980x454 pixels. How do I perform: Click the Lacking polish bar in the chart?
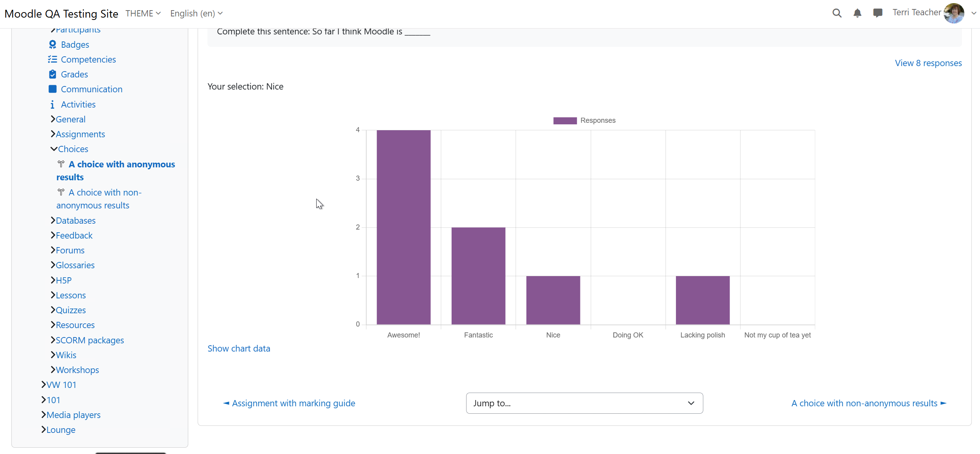(x=703, y=300)
